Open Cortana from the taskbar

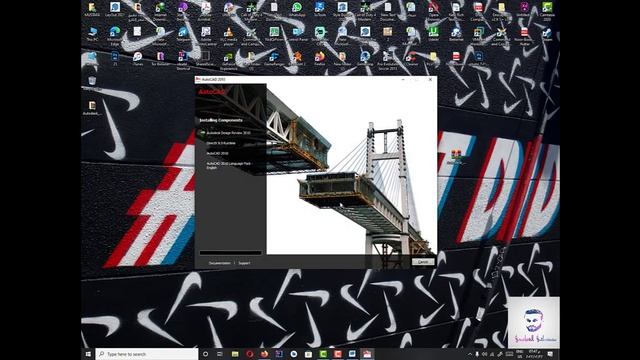pos(206,354)
